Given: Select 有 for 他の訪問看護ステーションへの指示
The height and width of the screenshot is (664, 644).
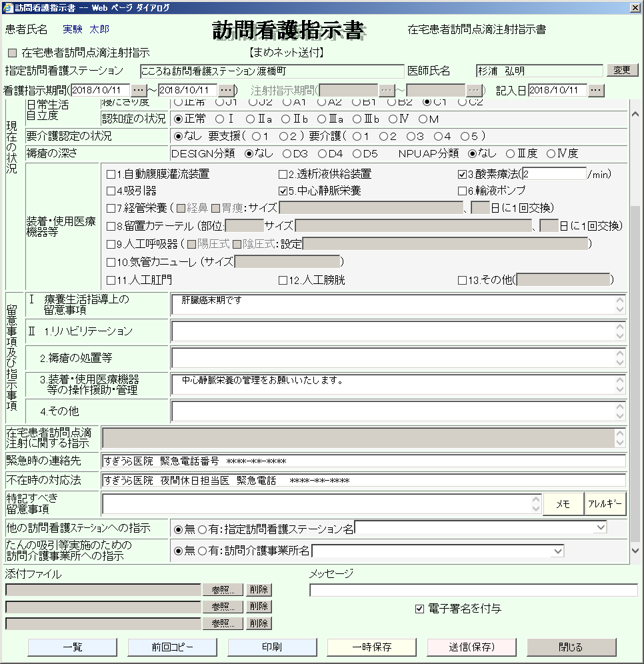Looking at the screenshot, I should (x=203, y=529).
